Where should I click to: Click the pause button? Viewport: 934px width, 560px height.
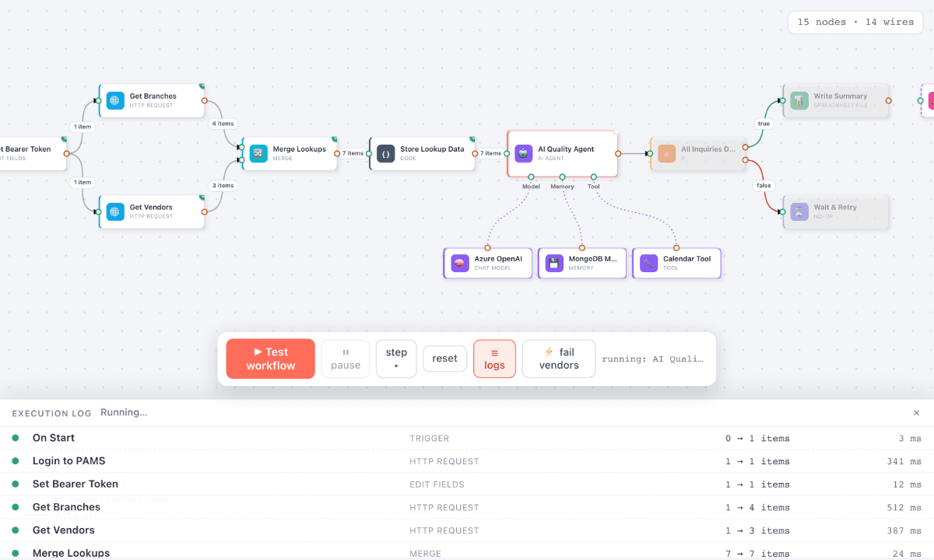coord(346,359)
